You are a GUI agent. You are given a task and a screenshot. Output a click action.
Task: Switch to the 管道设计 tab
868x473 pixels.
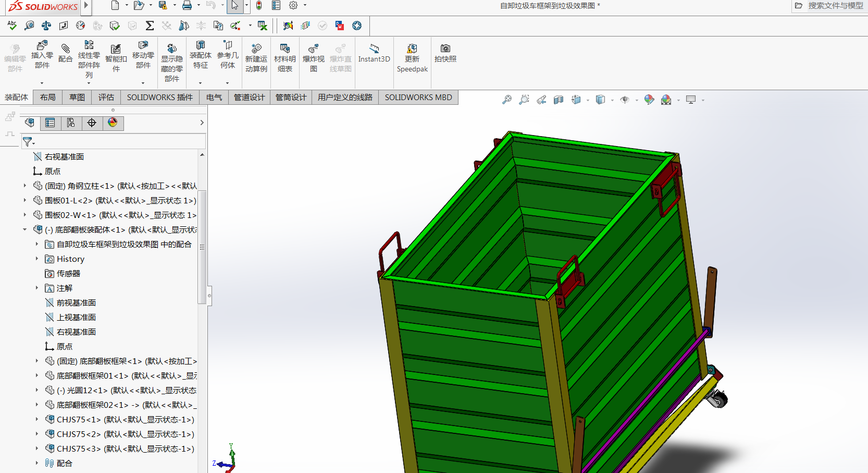(249, 98)
